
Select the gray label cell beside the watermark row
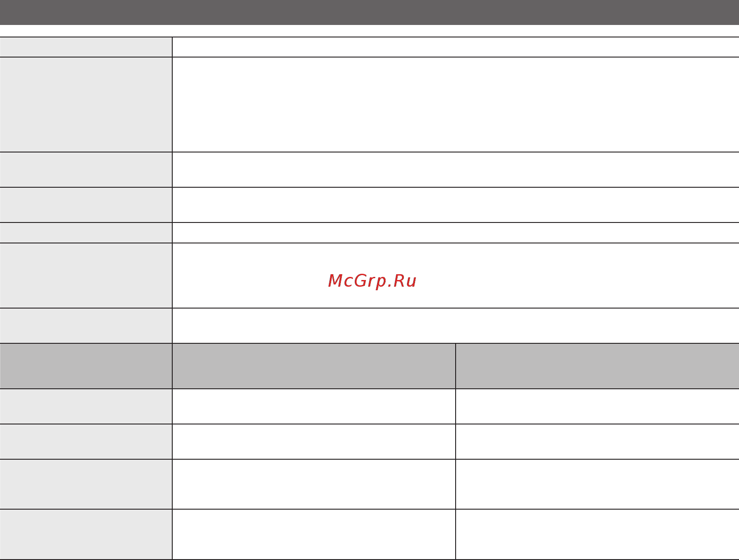(86, 276)
